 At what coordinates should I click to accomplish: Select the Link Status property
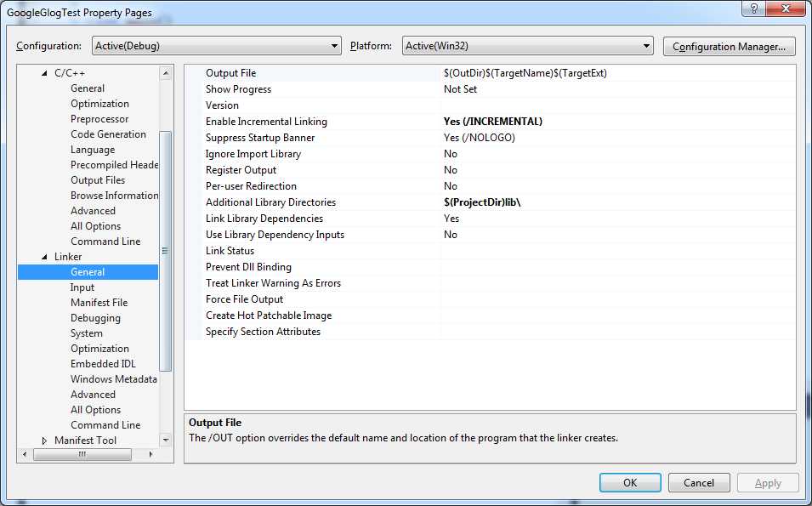click(230, 251)
